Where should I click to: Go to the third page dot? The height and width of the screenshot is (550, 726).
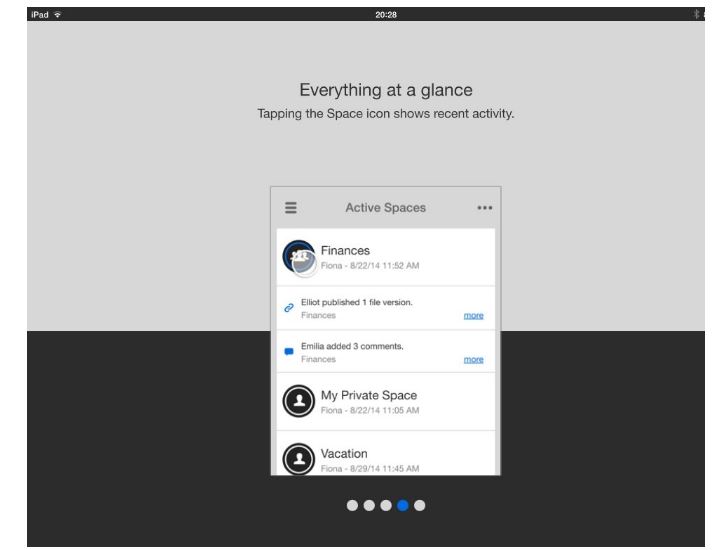[x=386, y=506]
